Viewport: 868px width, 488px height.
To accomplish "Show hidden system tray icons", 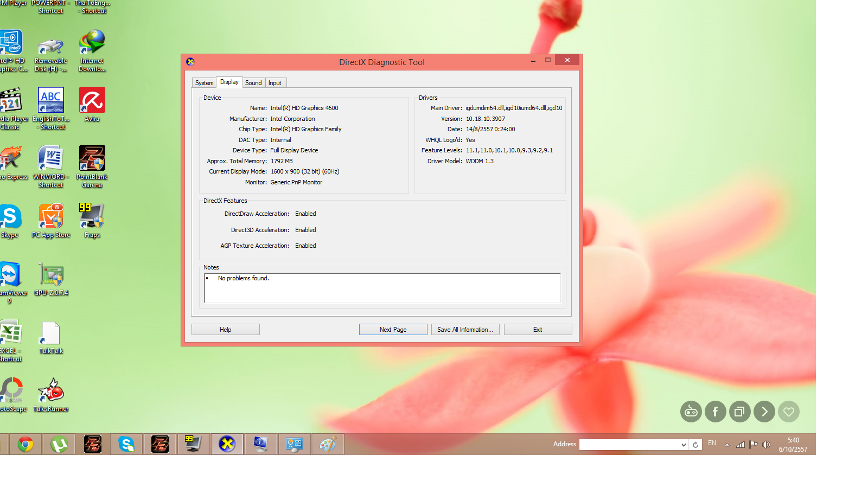I will click(727, 445).
